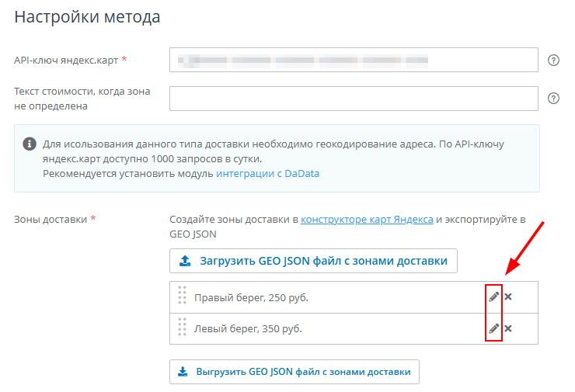Edit the Левый берег delivery zone
Image resolution: width=575 pixels, height=392 pixels.
(493, 328)
